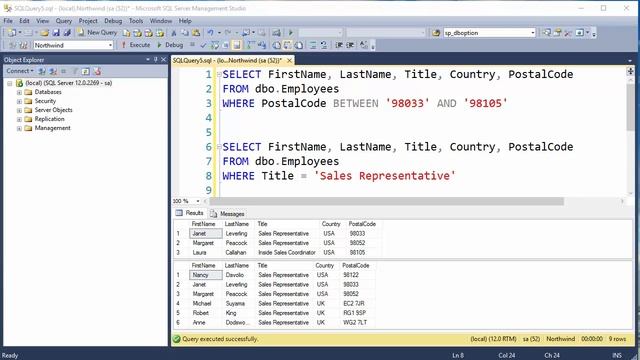Expand the Databases folder node
Image resolution: width=640 pixels, height=360 pixels.
(19, 92)
